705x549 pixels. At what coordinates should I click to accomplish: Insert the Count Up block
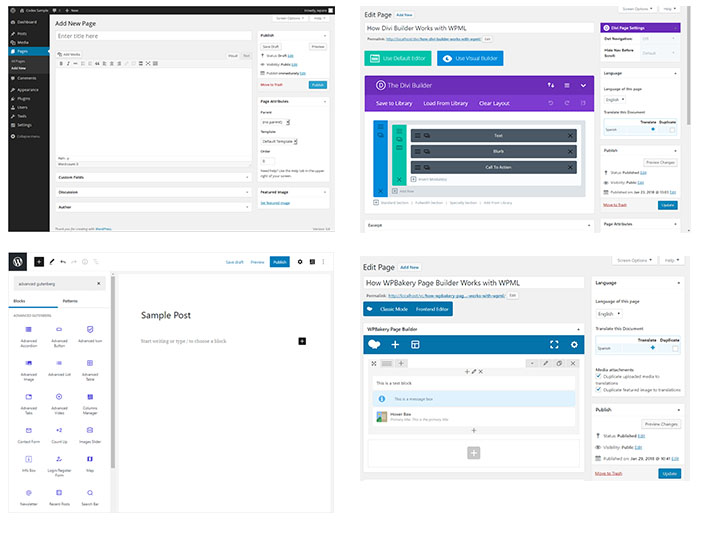[59, 435]
